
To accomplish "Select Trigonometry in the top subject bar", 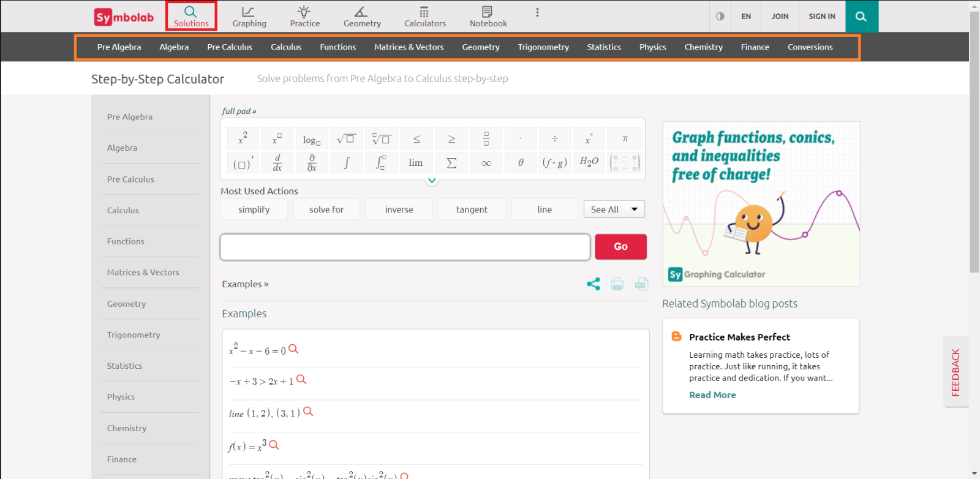I will 543,47.
